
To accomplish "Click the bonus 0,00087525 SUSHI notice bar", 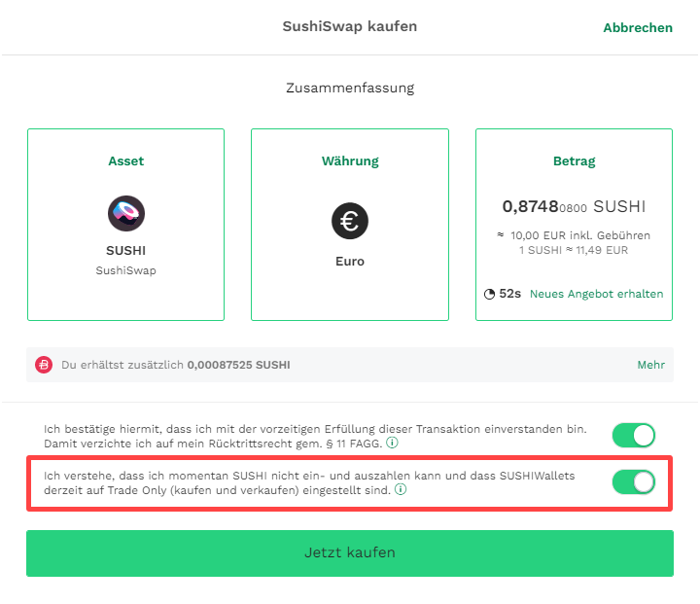I will click(350, 365).
